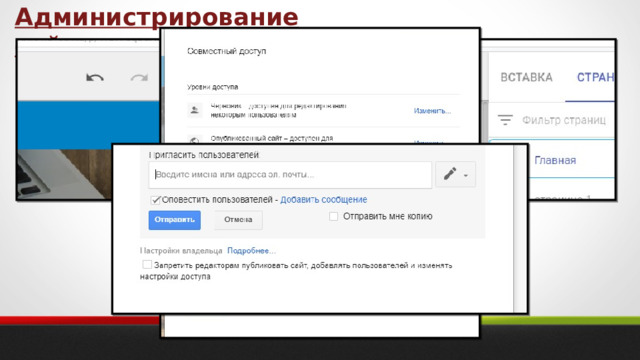This screenshot has height=360, width=640.
Task: Click the blue Отправить button
Action: [174, 220]
